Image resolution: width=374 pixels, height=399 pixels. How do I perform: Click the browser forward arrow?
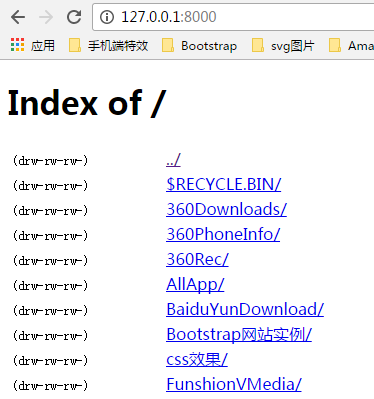[46, 17]
